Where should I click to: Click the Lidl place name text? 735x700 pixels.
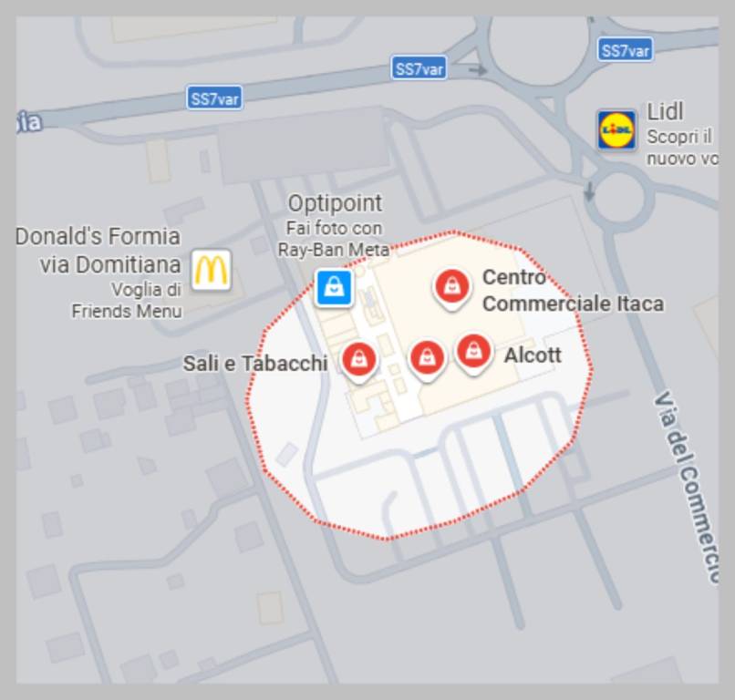[x=665, y=112]
